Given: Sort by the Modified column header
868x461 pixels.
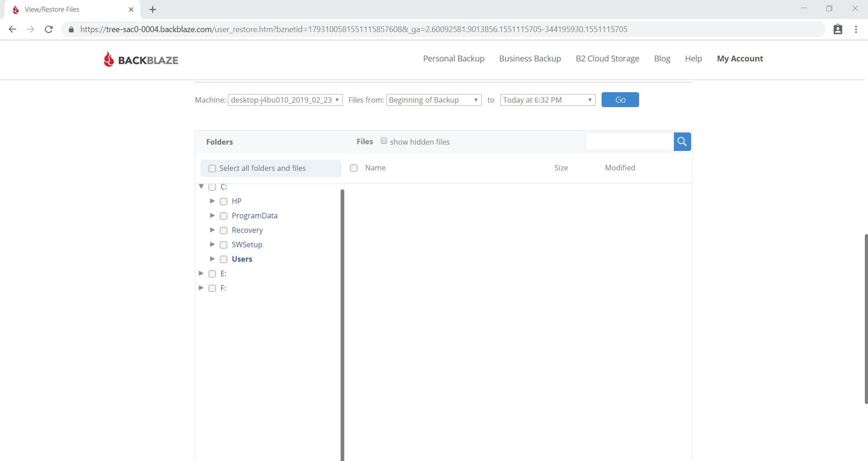Looking at the screenshot, I should click(x=620, y=168).
